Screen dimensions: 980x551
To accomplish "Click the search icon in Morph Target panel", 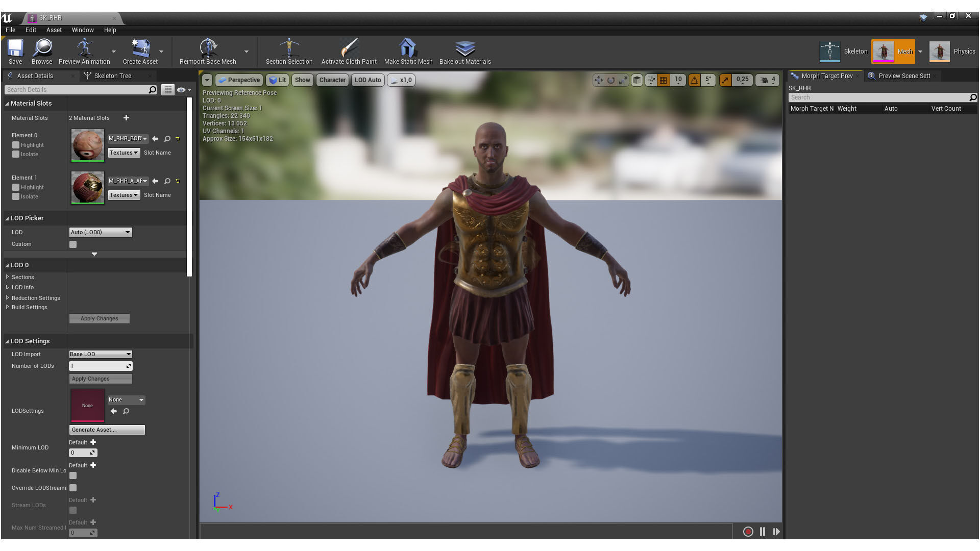I will pyautogui.click(x=973, y=97).
